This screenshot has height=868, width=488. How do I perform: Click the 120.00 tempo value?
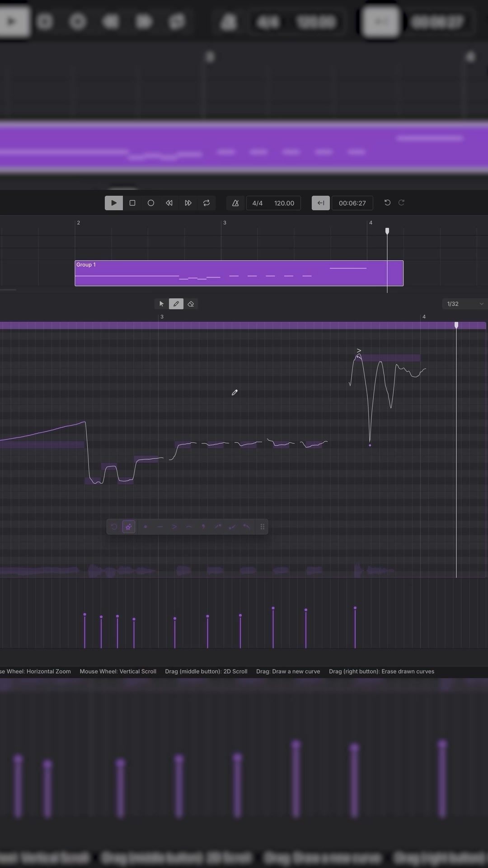[284, 203]
